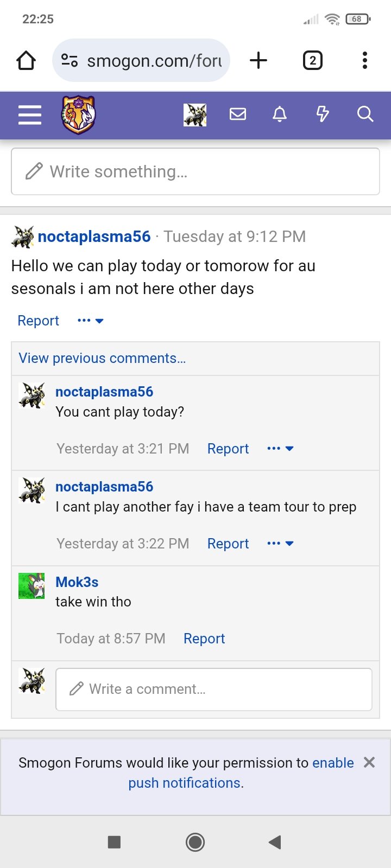Tap the Smogon forum logo
The height and width of the screenshot is (868, 391).
79,115
